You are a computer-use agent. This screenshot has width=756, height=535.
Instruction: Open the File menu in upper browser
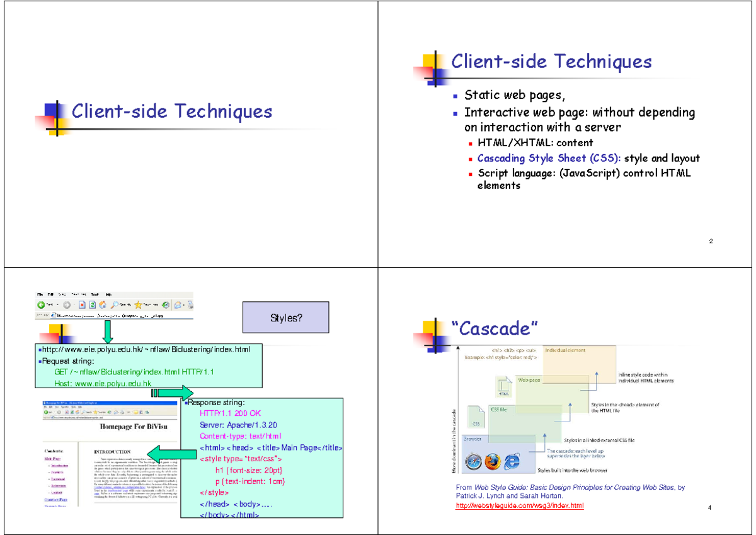(x=40, y=294)
